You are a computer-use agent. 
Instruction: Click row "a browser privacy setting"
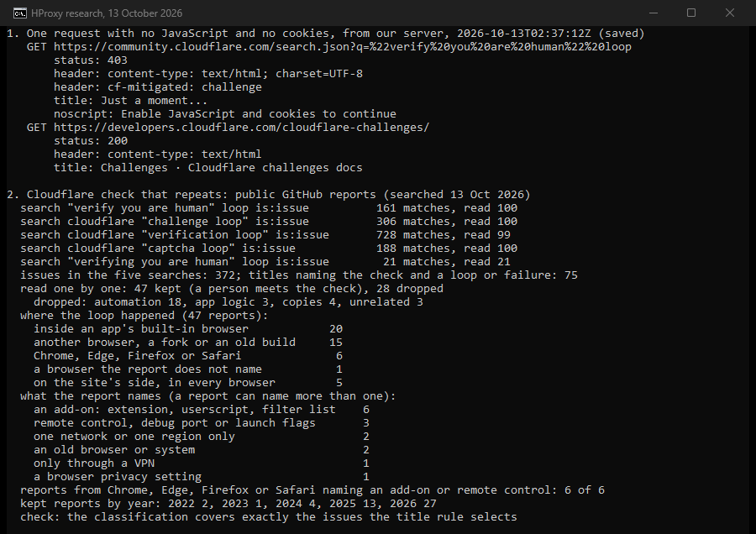202,478
